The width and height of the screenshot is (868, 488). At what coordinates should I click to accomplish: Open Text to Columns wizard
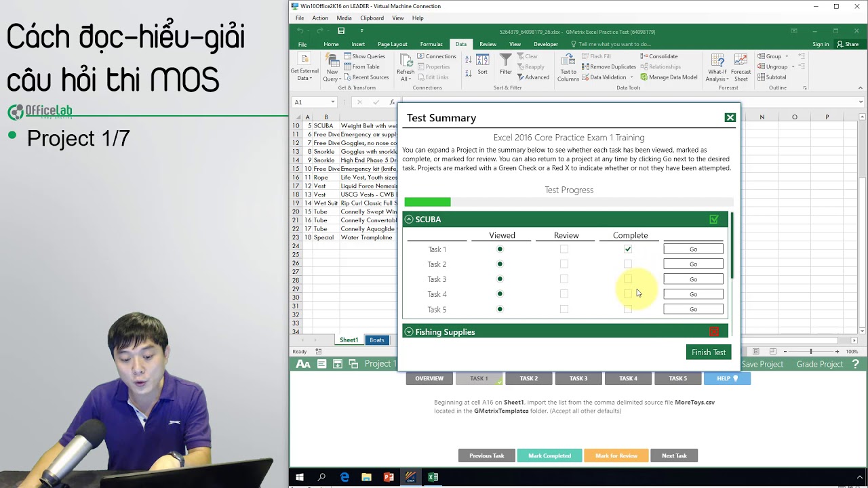point(568,66)
